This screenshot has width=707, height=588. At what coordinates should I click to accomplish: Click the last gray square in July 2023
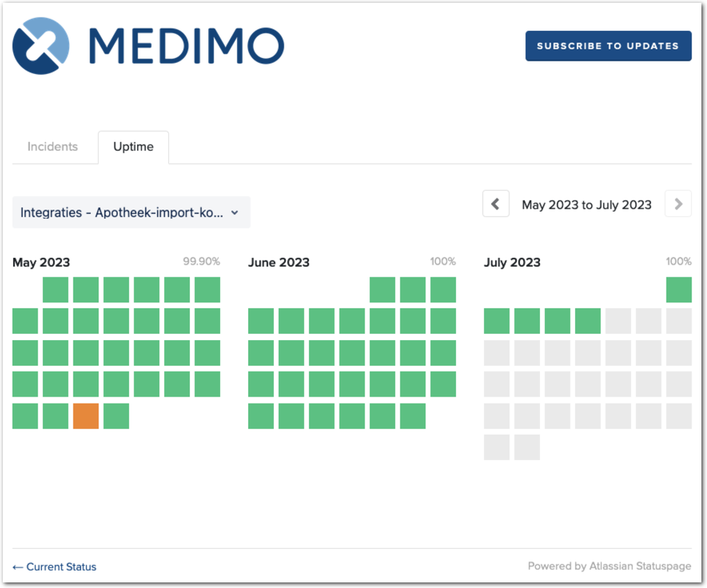tap(527, 447)
